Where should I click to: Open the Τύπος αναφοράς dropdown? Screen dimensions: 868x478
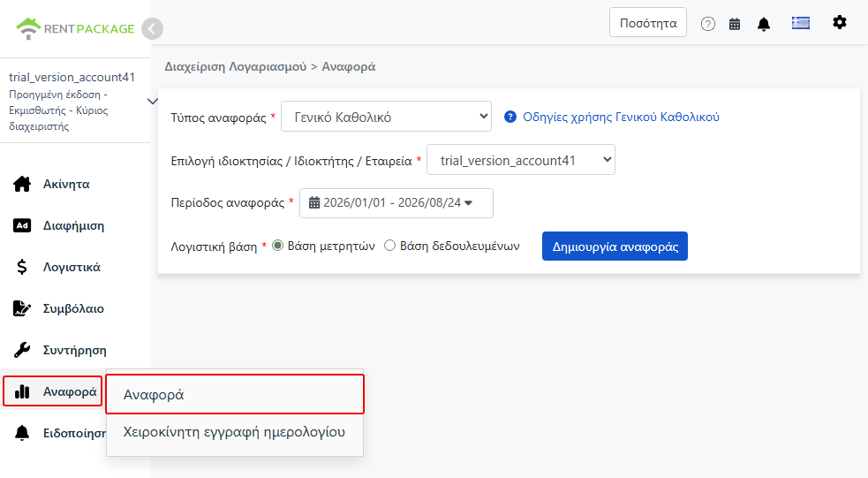point(387,117)
